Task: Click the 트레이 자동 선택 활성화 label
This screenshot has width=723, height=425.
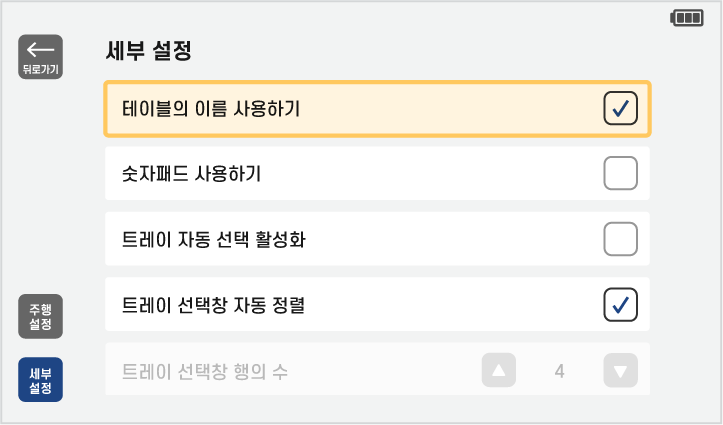Action: tap(220, 239)
